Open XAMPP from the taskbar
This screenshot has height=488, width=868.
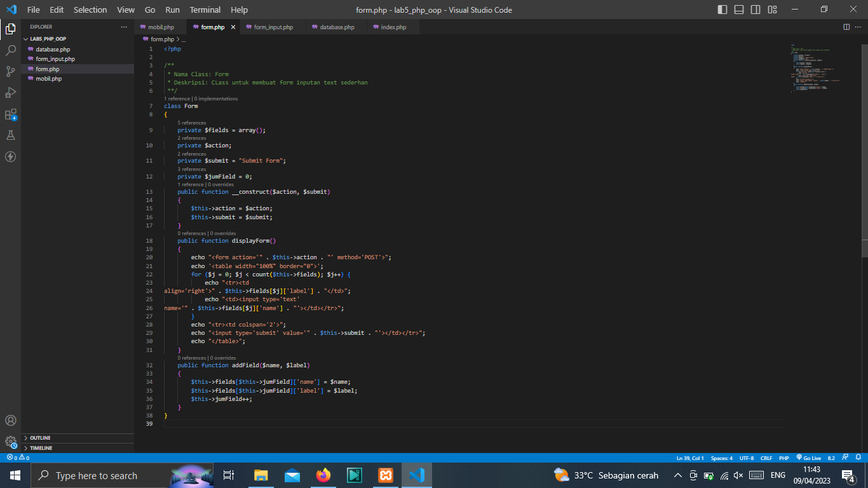click(x=386, y=475)
